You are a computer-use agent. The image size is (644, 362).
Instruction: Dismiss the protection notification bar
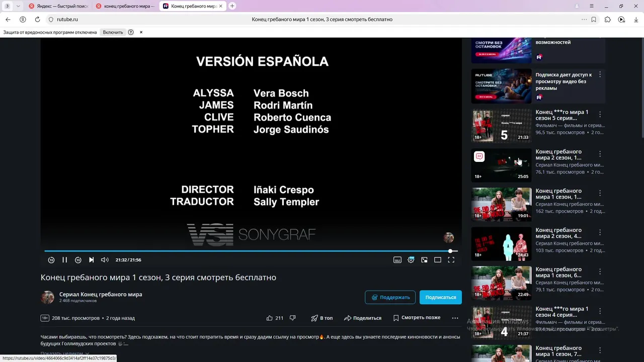coord(141,32)
